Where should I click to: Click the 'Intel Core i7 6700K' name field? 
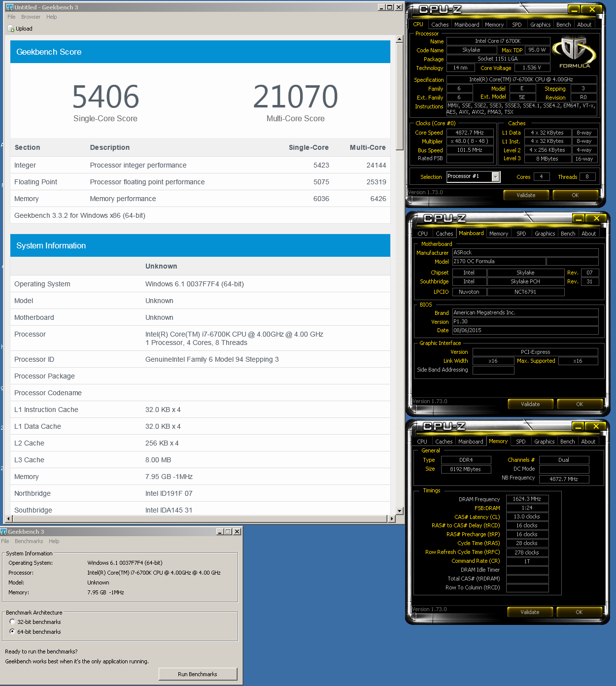[x=498, y=41]
